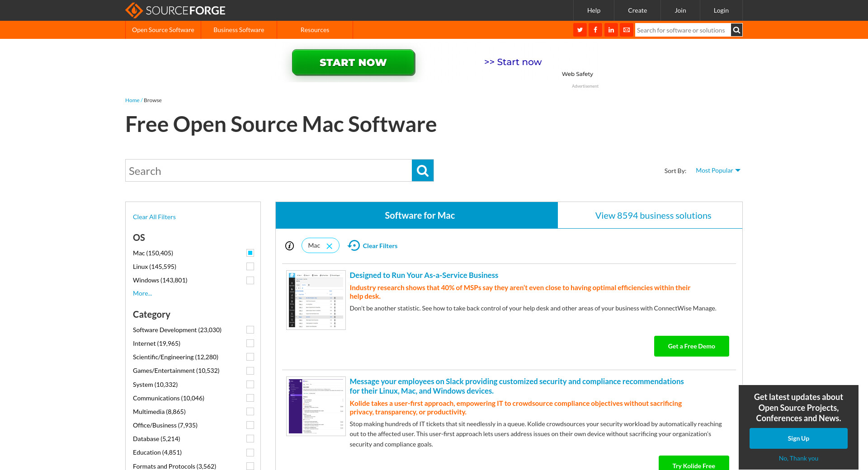Open the Help menu item
Viewport: 868px width, 470px height.
594,10
